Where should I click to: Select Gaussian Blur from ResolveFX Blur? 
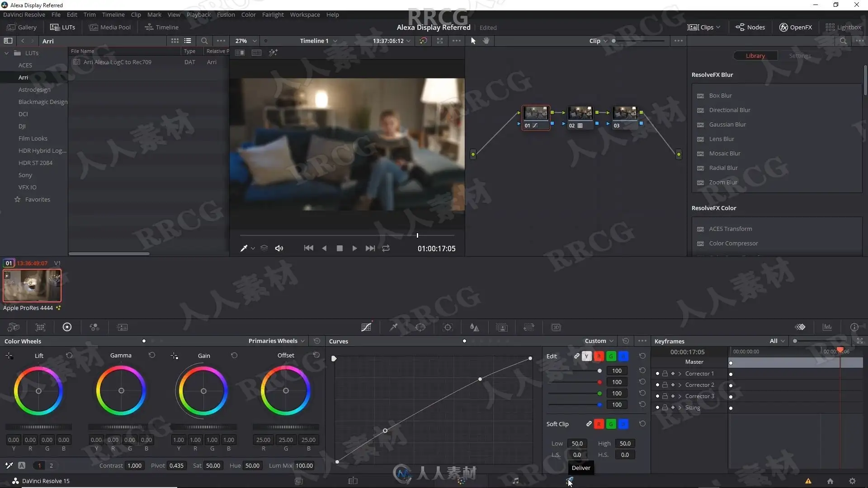click(x=727, y=124)
